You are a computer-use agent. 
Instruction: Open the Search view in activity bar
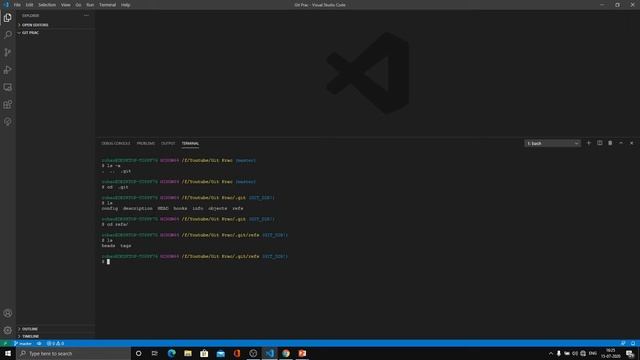[x=8, y=35]
